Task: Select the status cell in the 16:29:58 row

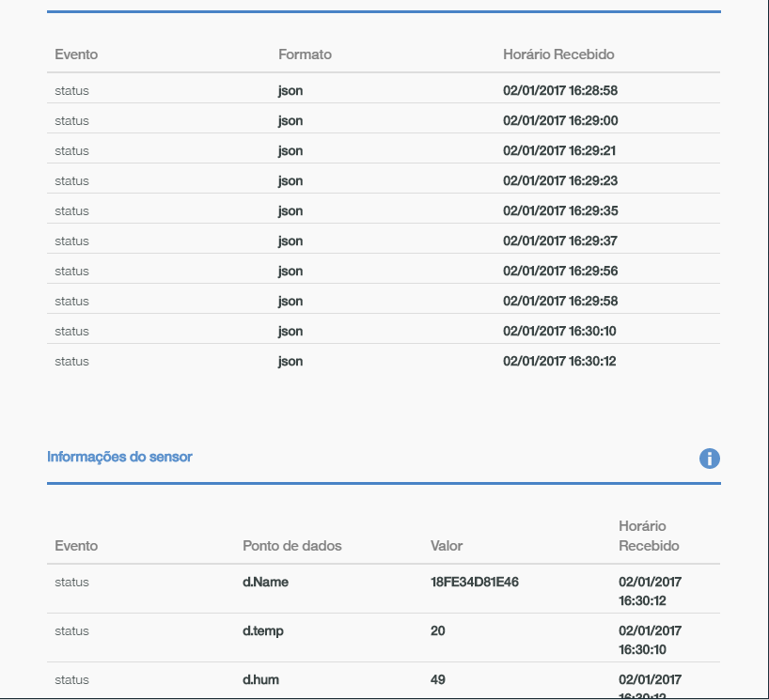Action: pos(71,301)
